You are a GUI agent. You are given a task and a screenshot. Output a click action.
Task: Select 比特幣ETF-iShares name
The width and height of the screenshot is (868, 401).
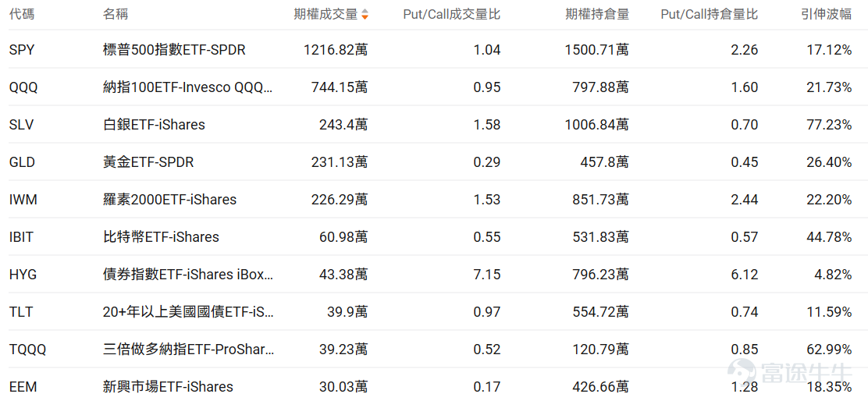161,236
